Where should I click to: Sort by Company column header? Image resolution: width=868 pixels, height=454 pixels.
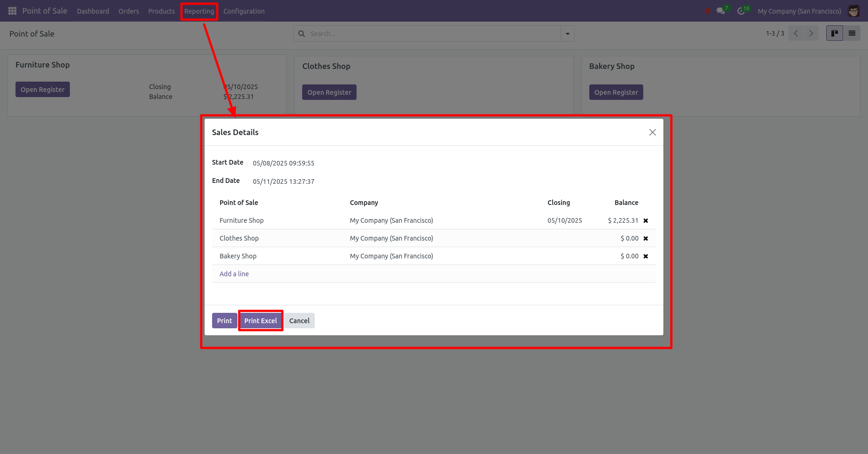[x=364, y=203]
